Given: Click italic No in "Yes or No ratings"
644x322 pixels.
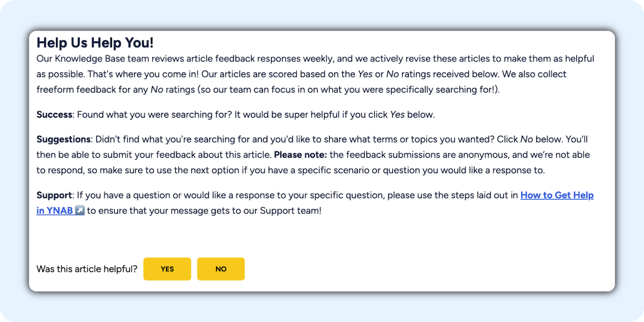Looking at the screenshot, I should point(392,74).
